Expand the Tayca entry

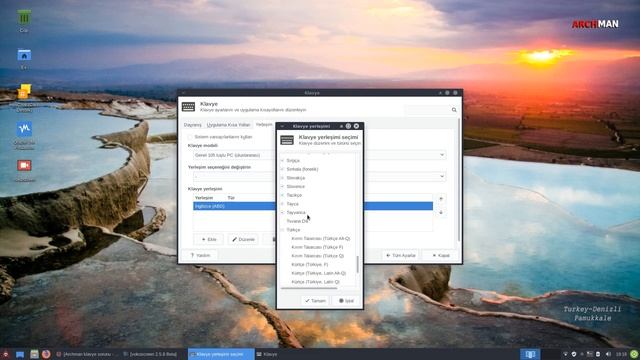(x=282, y=204)
